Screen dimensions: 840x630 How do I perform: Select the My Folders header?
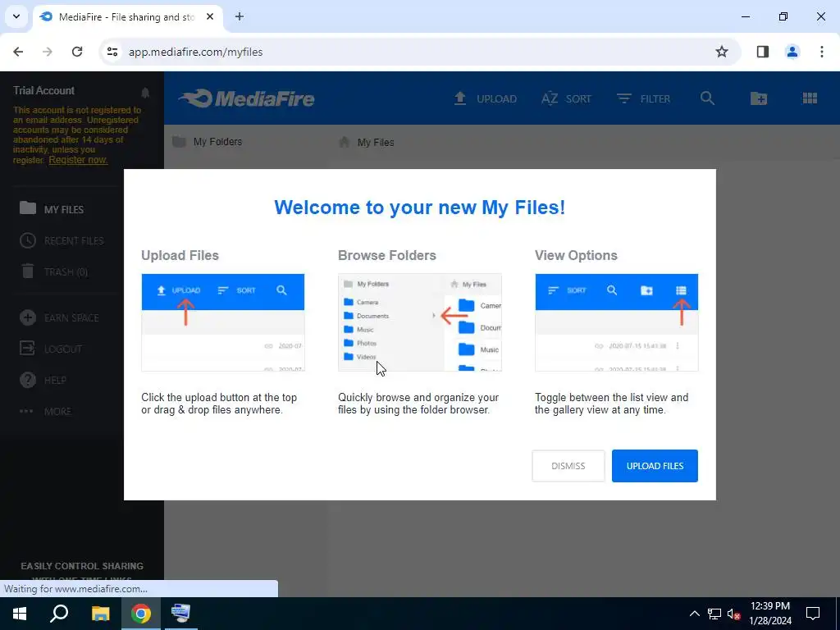(x=208, y=142)
